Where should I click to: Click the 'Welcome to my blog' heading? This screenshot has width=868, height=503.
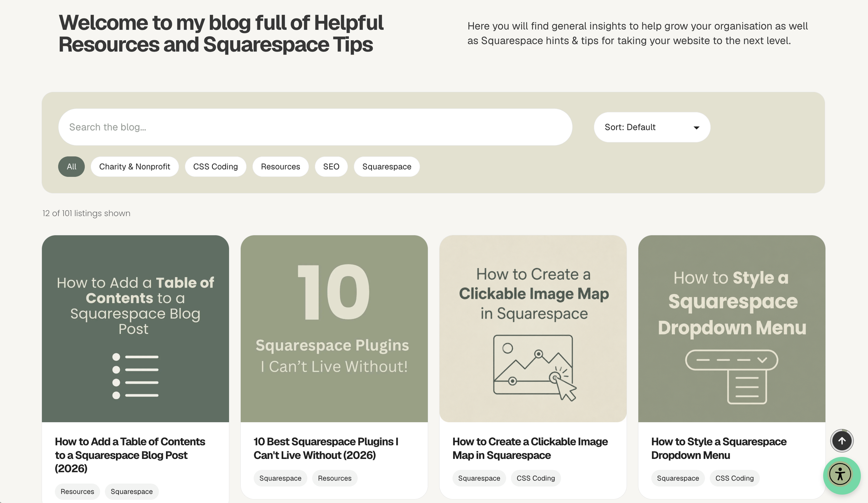click(x=221, y=33)
